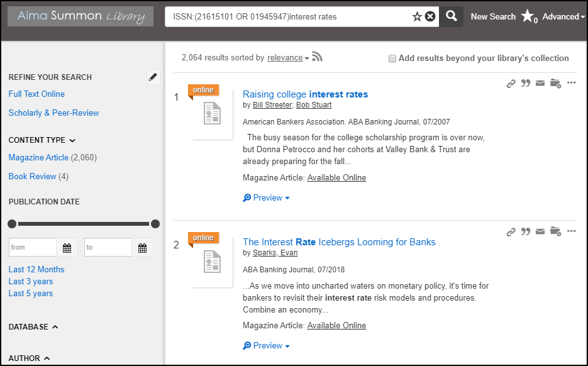Click the right handle of the publication date slider
This screenshot has width=588, height=366.
155,224
